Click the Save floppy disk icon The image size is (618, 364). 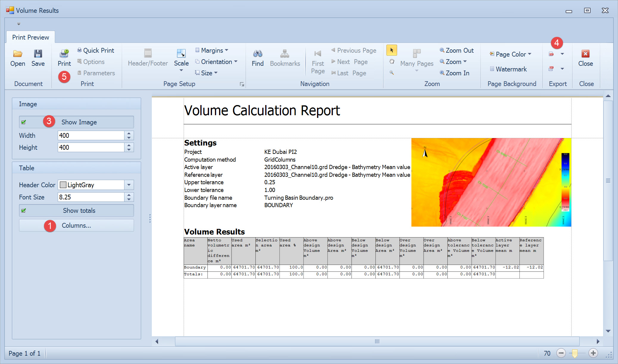[38, 54]
